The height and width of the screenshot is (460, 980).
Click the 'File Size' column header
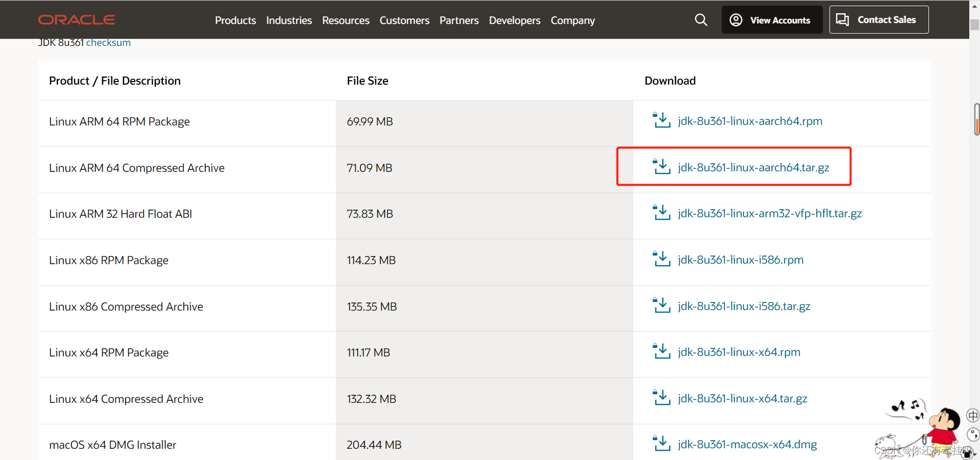click(x=367, y=81)
